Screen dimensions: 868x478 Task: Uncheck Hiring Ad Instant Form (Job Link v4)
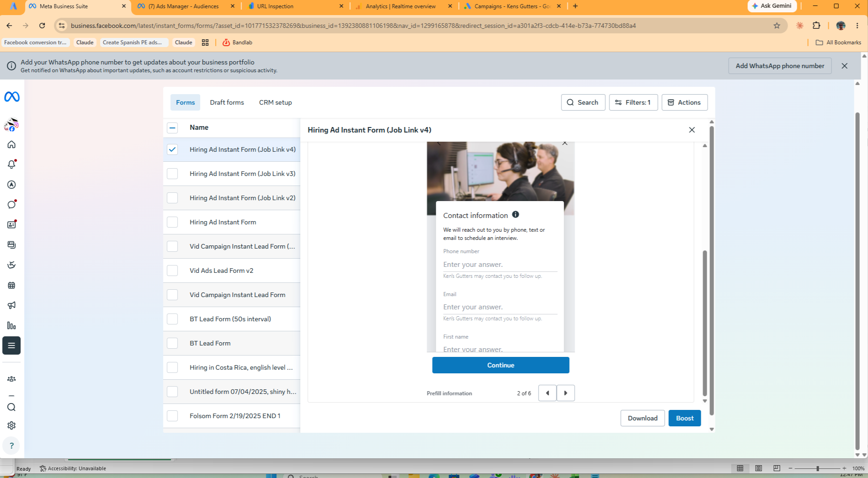tap(172, 149)
